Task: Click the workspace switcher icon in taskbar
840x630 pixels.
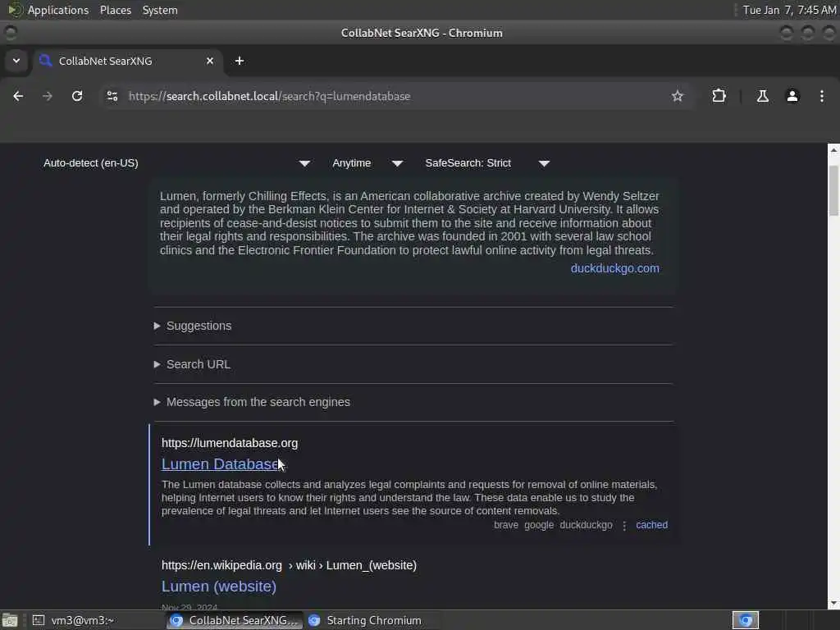Action: click(745, 620)
